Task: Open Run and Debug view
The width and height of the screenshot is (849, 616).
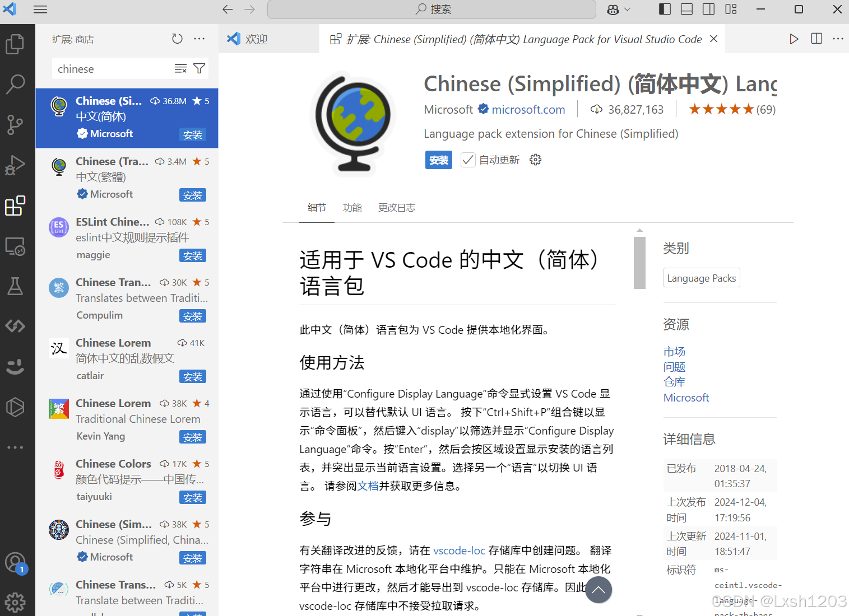Action: 15,165
